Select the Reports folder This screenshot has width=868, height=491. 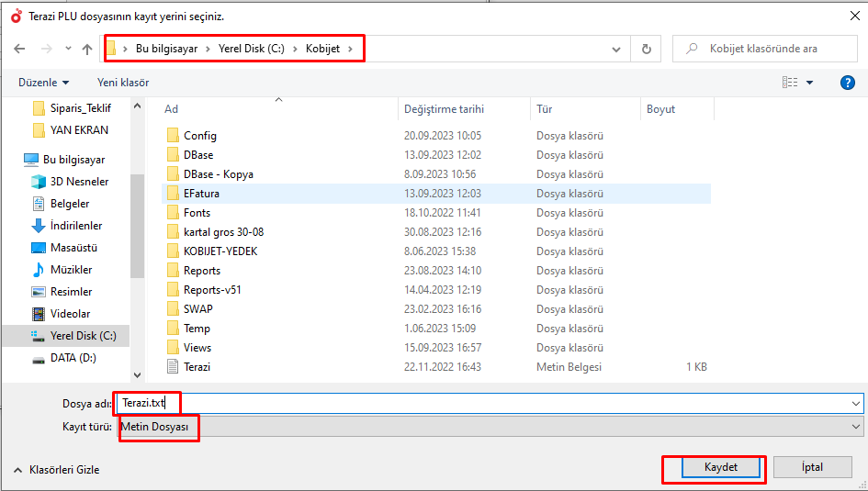coord(195,271)
